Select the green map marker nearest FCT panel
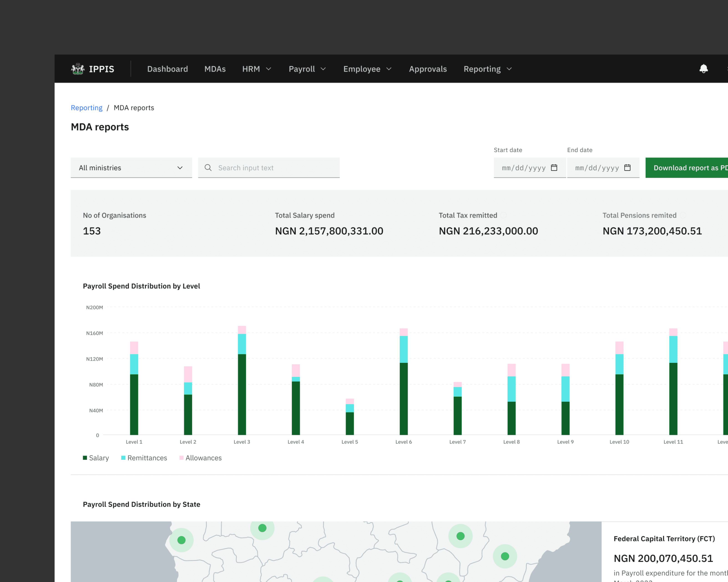Viewport: 728px width, 582px height. [x=505, y=556]
